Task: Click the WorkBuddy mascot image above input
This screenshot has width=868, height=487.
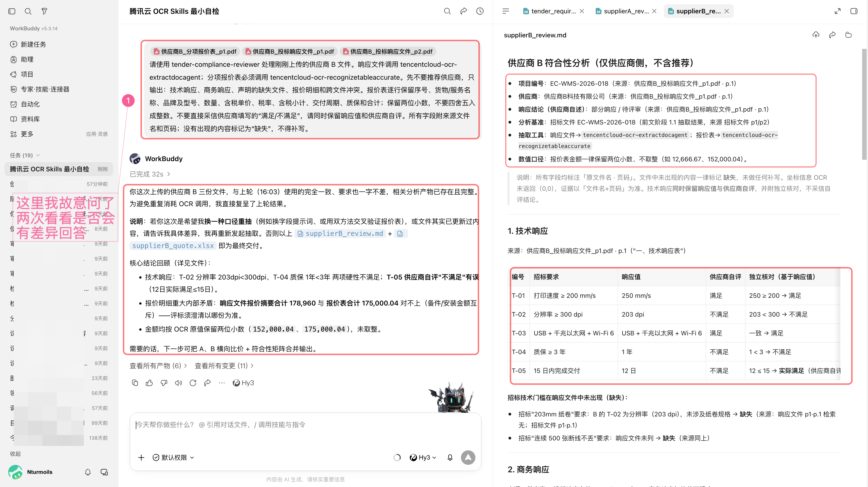Action: tap(451, 397)
